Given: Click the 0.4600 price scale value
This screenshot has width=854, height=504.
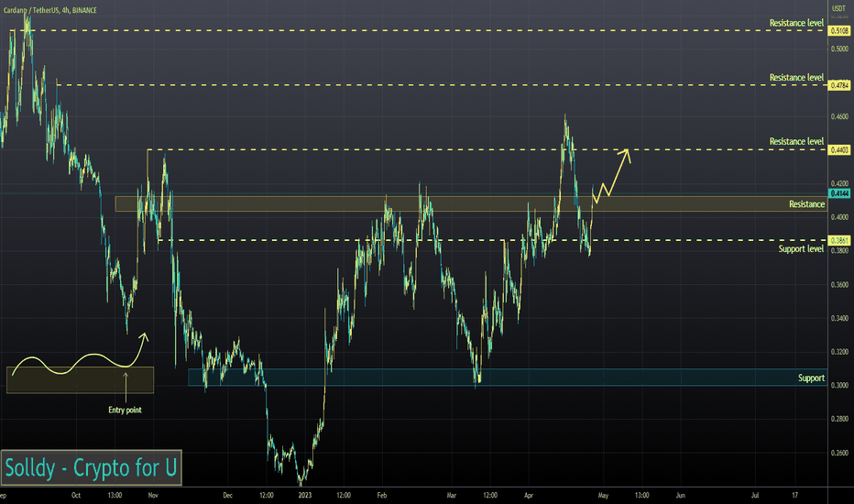Looking at the screenshot, I should point(839,116).
